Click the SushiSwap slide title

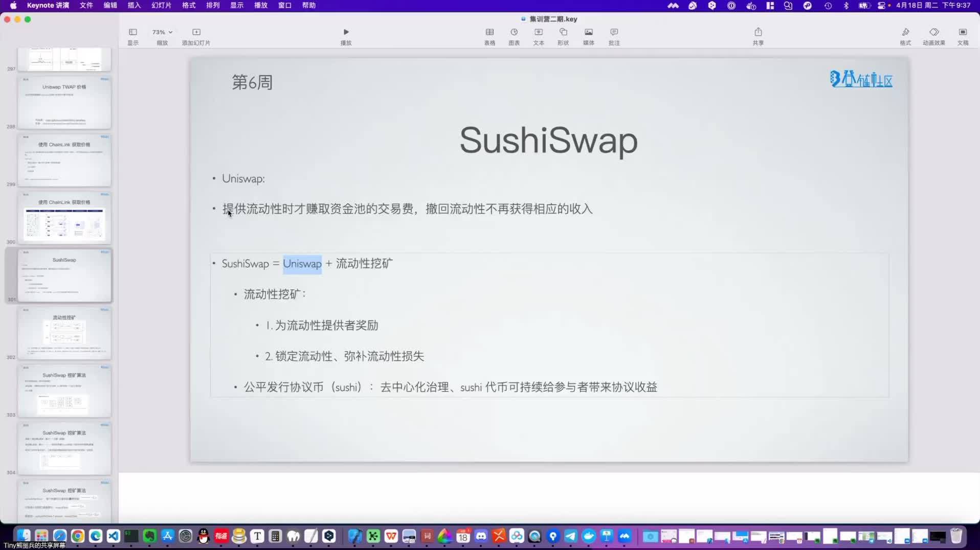pyautogui.click(x=549, y=140)
